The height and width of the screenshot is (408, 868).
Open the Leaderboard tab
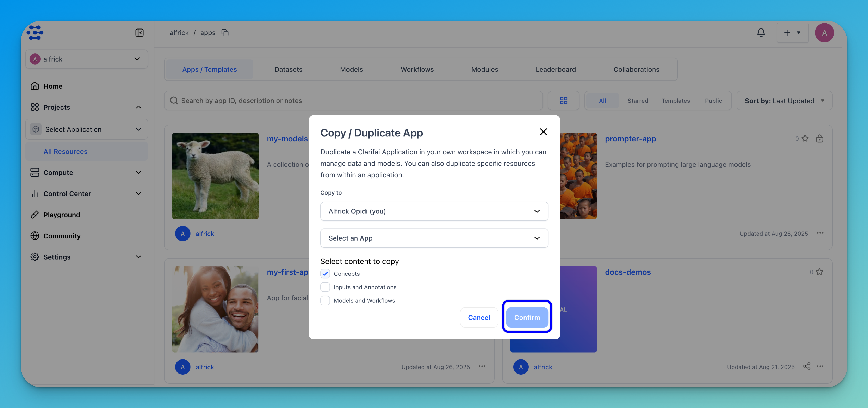pos(555,69)
